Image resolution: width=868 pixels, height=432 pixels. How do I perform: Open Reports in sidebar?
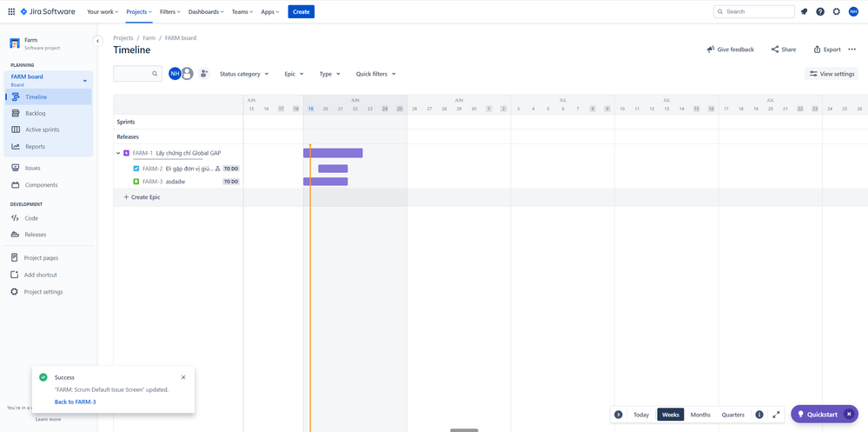click(49, 147)
